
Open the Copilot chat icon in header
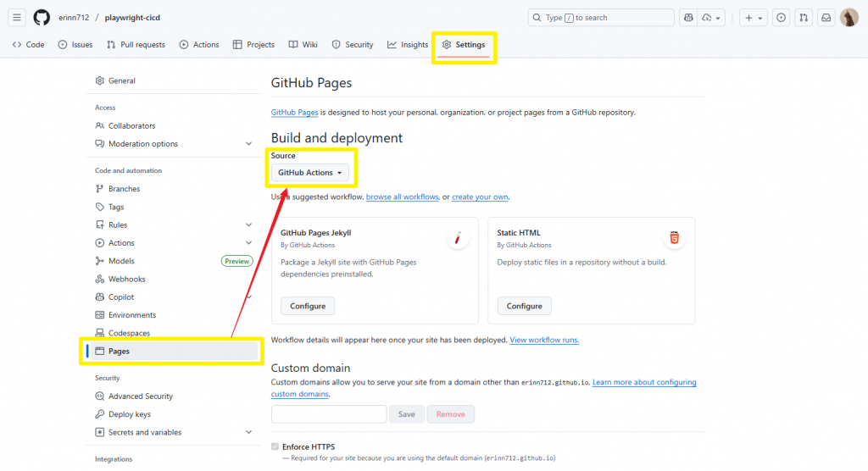tap(688, 18)
